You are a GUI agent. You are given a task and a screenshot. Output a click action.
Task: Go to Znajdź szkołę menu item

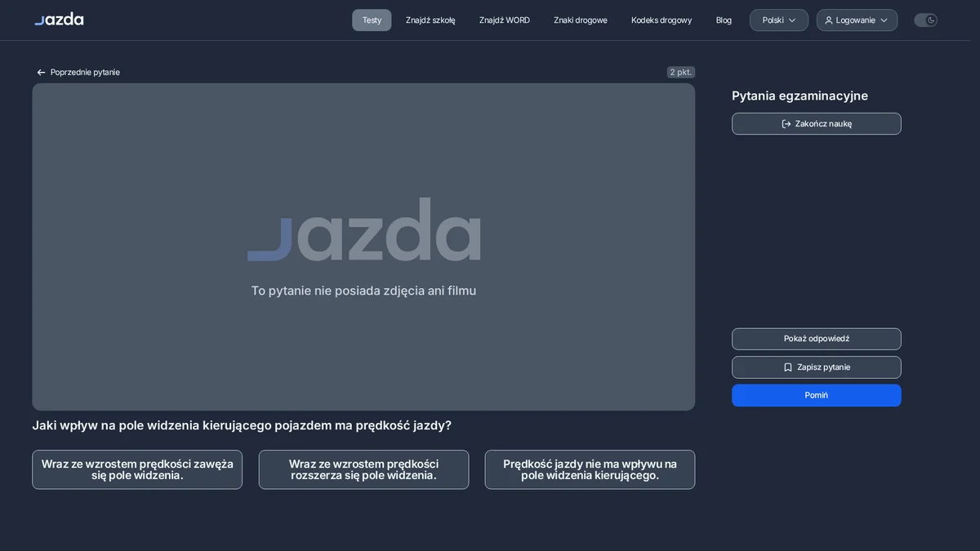[x=430, y=20]
